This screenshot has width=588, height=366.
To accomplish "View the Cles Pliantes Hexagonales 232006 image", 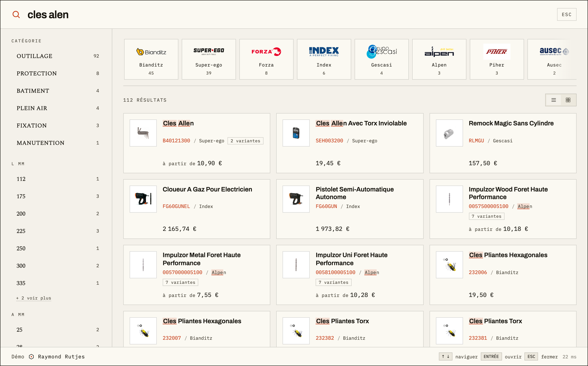I will [449, 265].
